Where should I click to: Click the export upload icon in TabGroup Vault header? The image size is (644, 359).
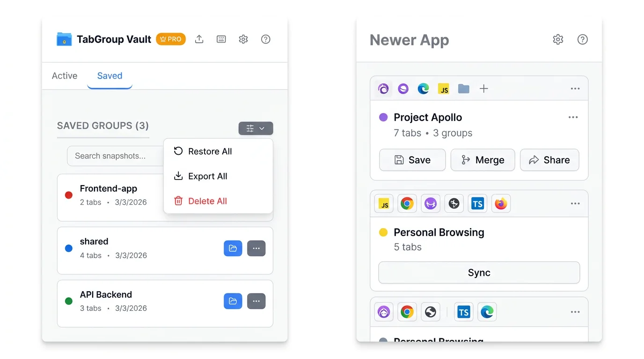(199, 39)
